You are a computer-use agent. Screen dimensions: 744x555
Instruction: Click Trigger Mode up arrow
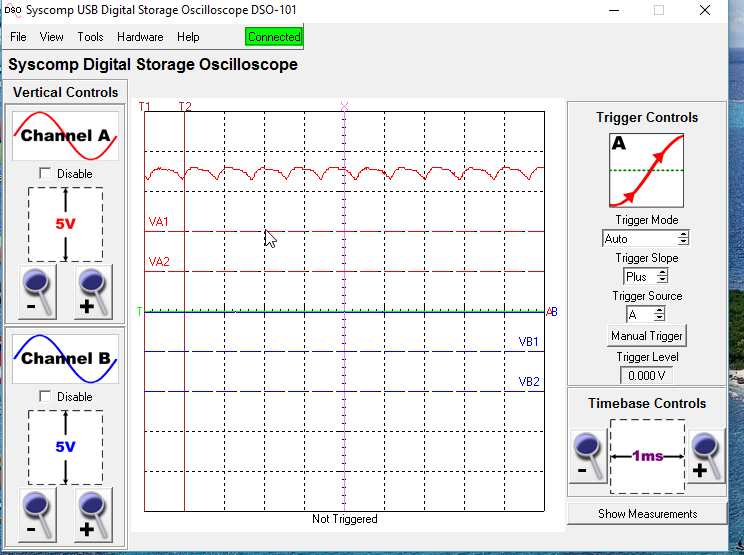(683, 234)
